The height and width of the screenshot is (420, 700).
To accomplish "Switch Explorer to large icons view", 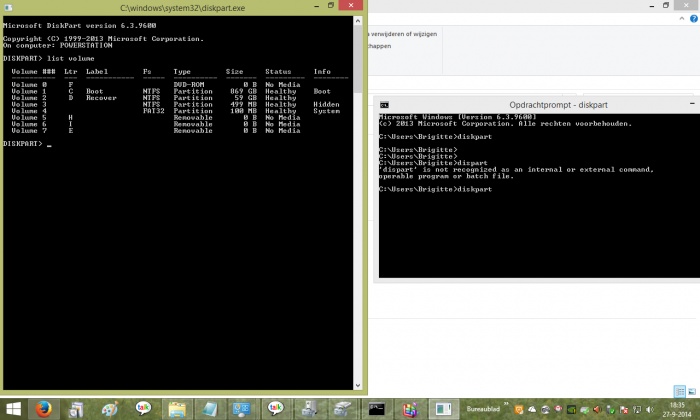I will (692, 391).
